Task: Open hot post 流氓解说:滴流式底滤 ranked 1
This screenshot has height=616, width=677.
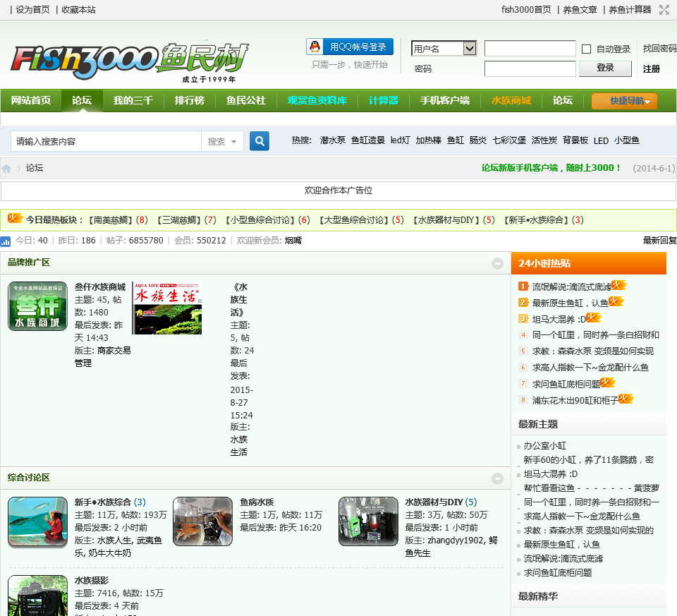Action: pyautogui.click(x=571, y=286)
